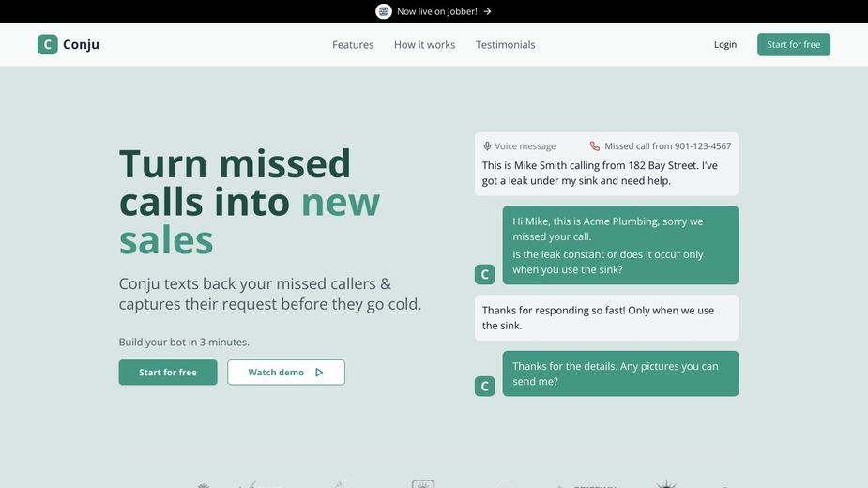
Task: Click the Conju brand name text
Action: tap(81, 44)
